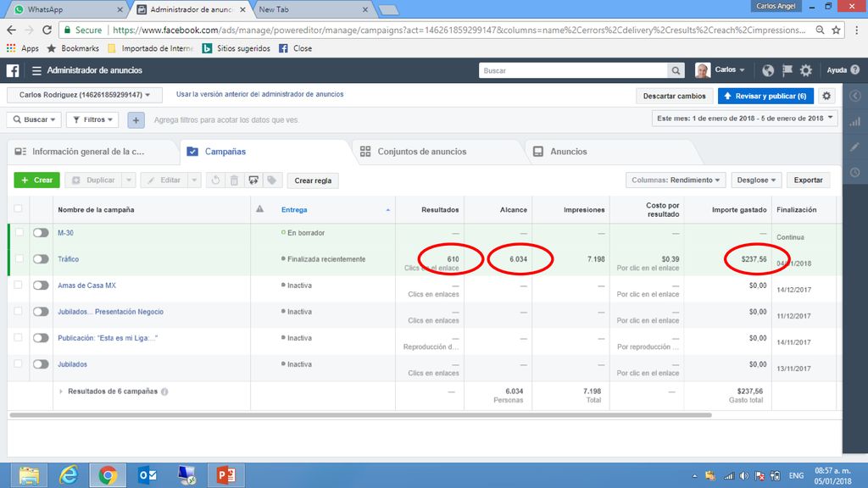
Task: Toggle the Jubilados campaign switch
Action: (41, 364)
